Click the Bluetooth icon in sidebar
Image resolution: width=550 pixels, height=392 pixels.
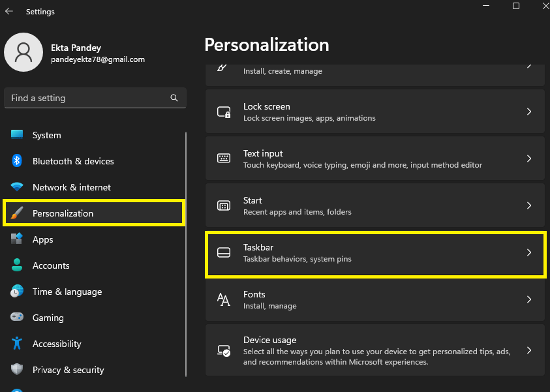click(18, 161)
